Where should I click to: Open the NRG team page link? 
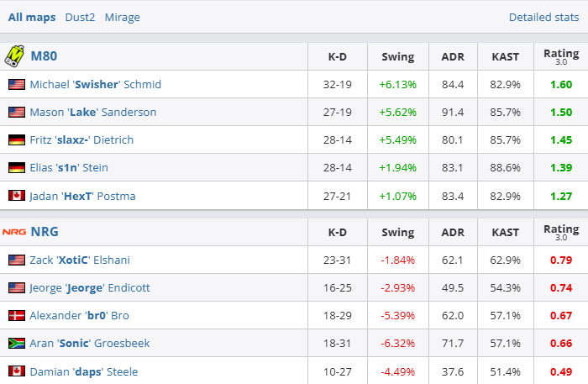(44, 231)
